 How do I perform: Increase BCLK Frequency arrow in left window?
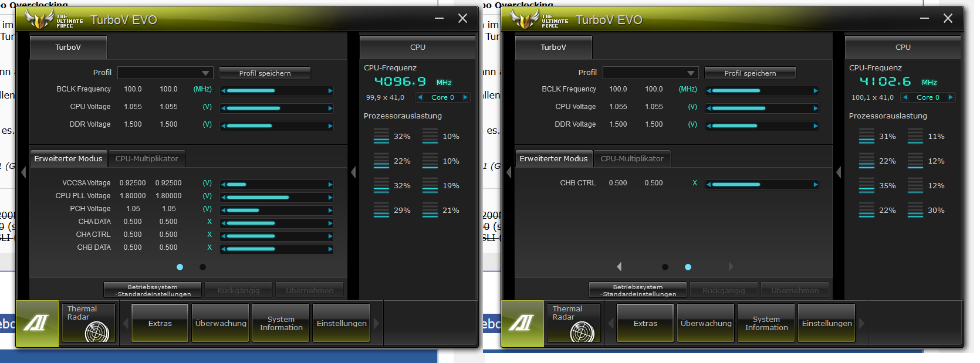[x=330, y=91]
